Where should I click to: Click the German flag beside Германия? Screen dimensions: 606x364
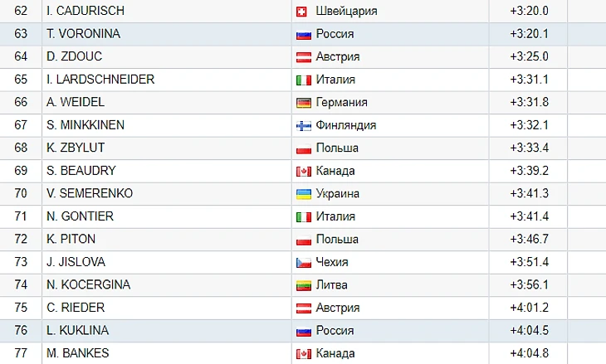tap(303, 103)
